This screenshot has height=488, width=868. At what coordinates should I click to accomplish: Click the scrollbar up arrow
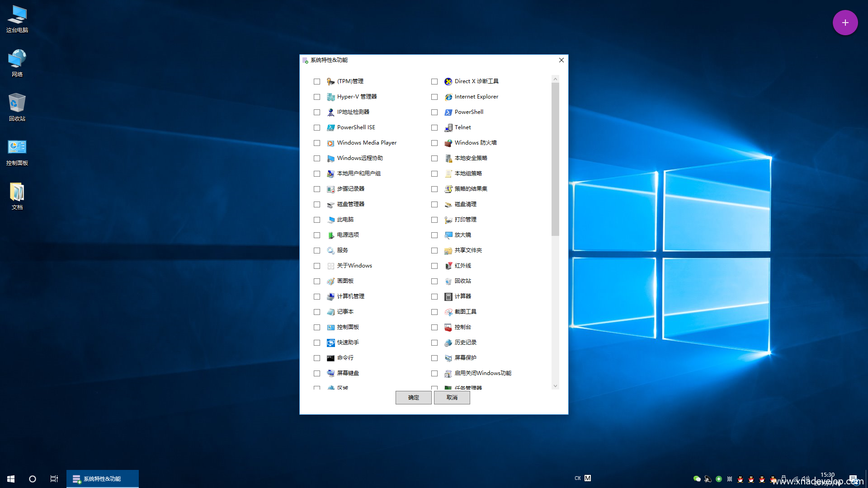click(x=555, y=79)
